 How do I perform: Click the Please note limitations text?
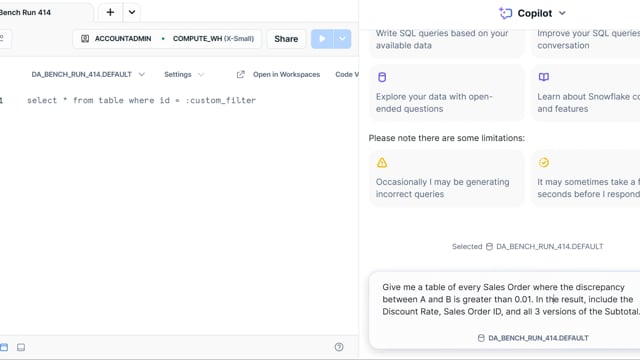447,138
